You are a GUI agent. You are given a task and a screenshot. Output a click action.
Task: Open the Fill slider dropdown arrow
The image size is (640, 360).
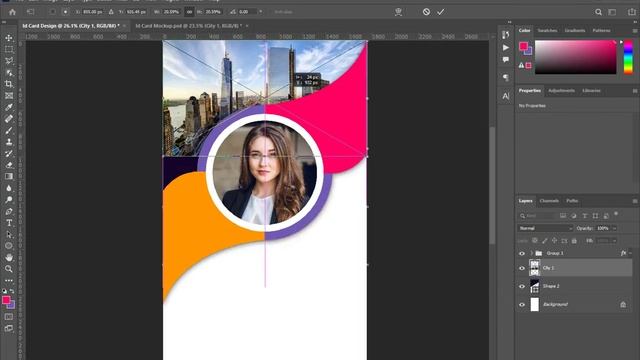pos(614,241)
